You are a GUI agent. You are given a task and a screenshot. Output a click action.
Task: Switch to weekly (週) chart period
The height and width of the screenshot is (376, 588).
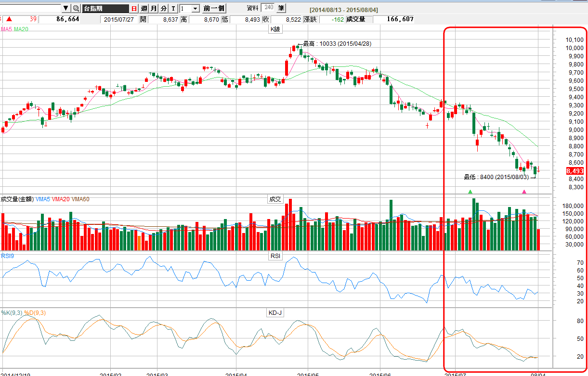tap(144, 9)
